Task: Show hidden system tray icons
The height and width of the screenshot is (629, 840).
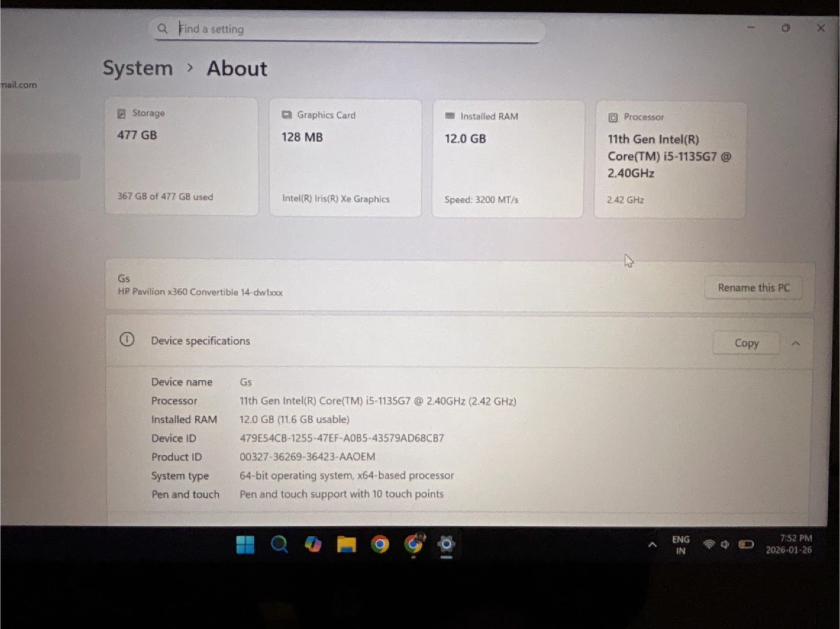Action: (x=652, y=545)
